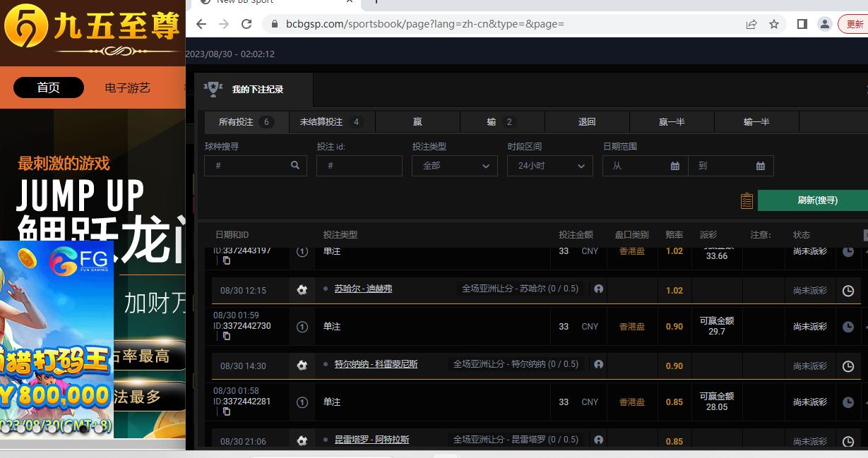This screenshot has height=458, width=868.
Task: Click clock icon in bet 3372442281 row
Action: (848, 403)
